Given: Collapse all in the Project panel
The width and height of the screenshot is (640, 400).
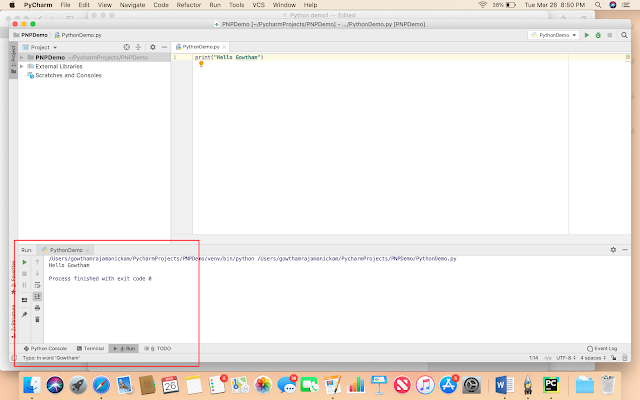Looking at the screenshot, I should click(x=138, y=47).
